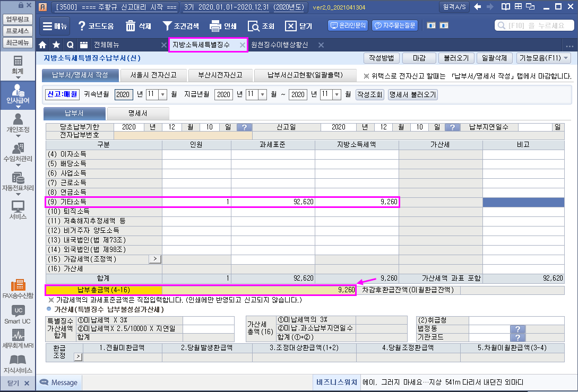The height and width of the screenshot is (392, 578).
Task: Select 납부서신고현황(일괄출력) tab
Action: click(305, 75)
